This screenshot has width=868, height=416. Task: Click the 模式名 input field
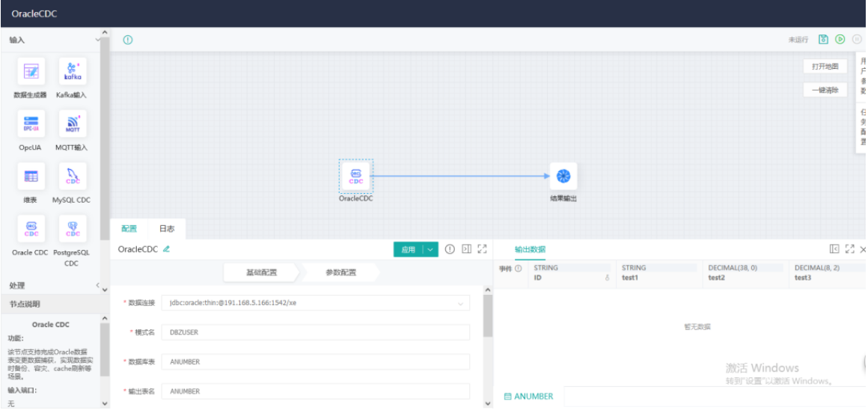pyautogui.click(x=315, y=332)
